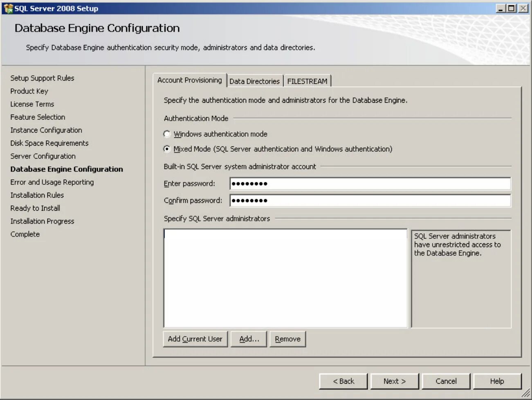
Task: Click the SQL Server Setup title bar icon
Action: pyautogui.click(x=8, y=8)
